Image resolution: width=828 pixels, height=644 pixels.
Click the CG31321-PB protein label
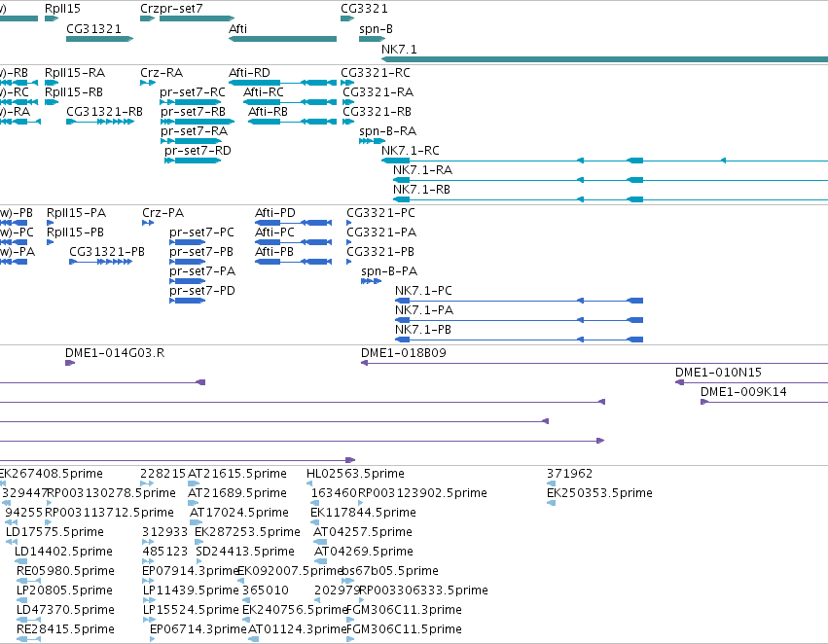point(107,252)
